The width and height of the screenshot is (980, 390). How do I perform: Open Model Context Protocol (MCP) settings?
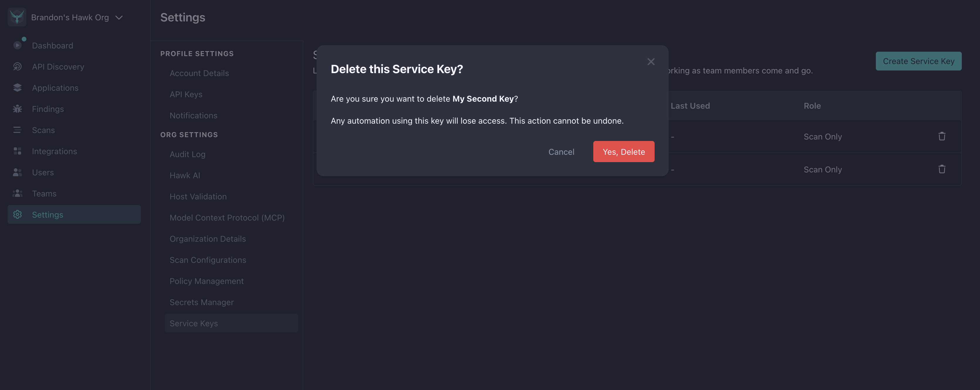point(227,218)
